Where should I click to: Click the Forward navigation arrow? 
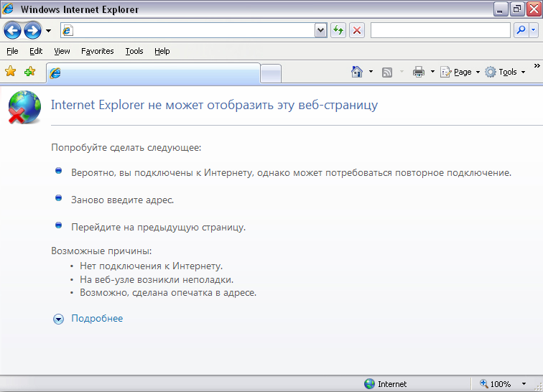(33, 31)
